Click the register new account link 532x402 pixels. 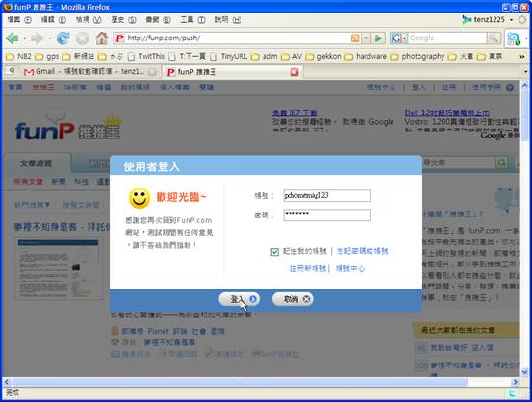tap(308, 268)
